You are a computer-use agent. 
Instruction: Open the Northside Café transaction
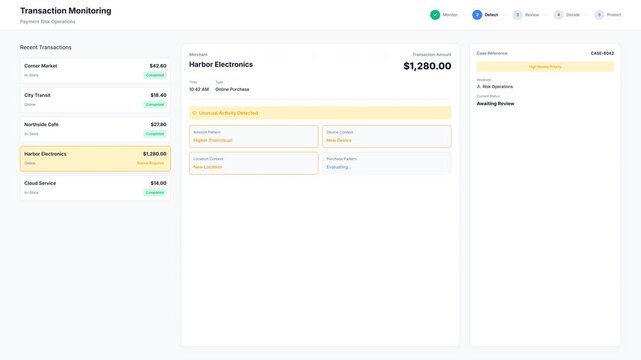[95, 130]
